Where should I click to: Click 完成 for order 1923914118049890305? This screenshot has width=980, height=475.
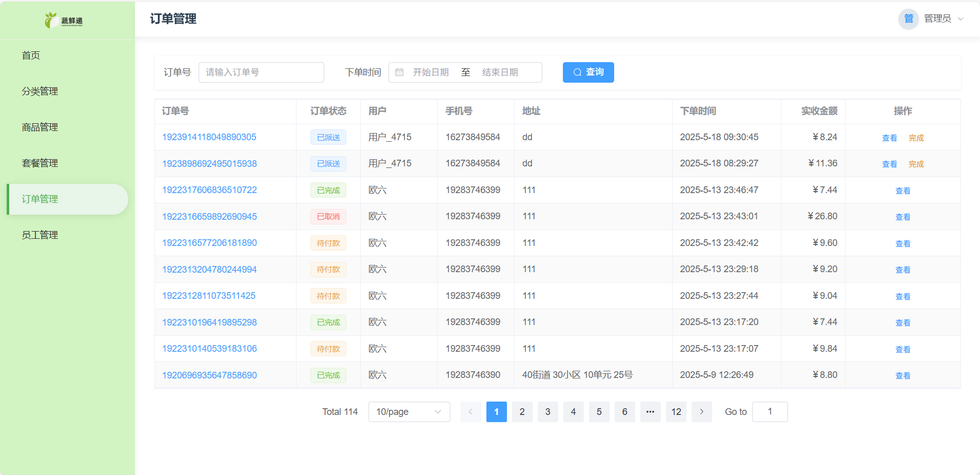point(916,138)
